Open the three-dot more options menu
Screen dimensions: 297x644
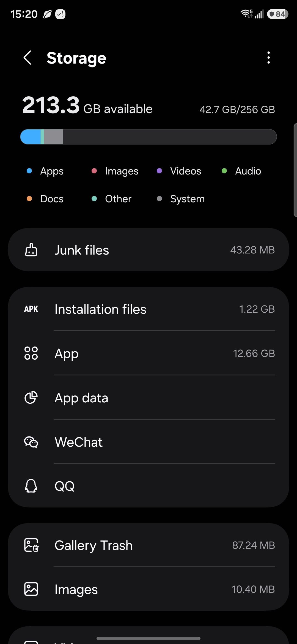(268, 58)
